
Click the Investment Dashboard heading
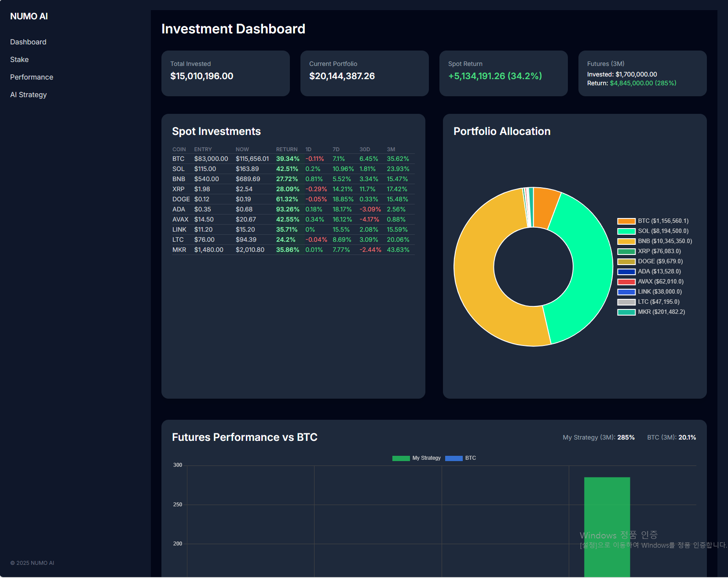233,29
